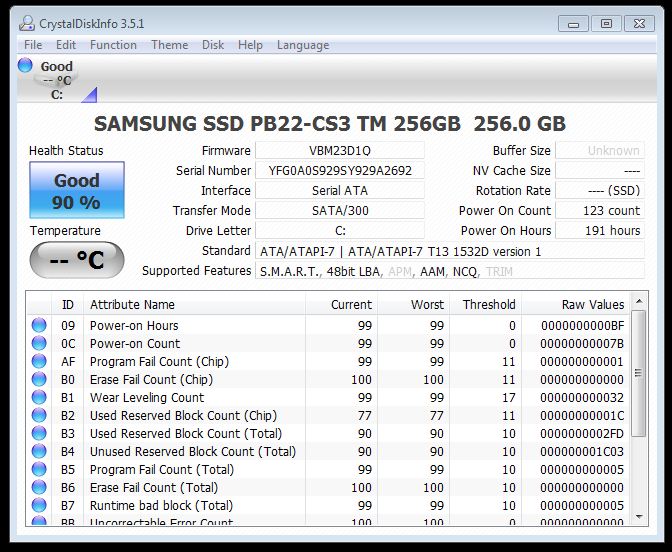Open the Theme menu

tap(169, 45)
